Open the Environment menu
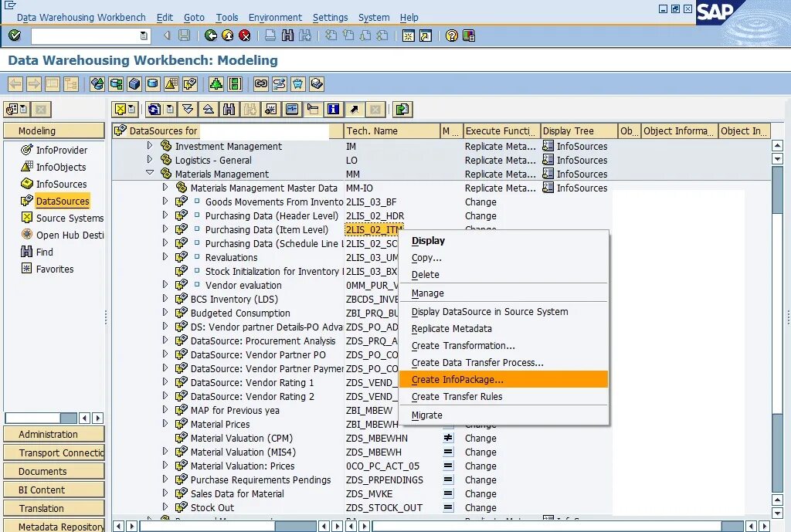 click(x=275, y=17)
